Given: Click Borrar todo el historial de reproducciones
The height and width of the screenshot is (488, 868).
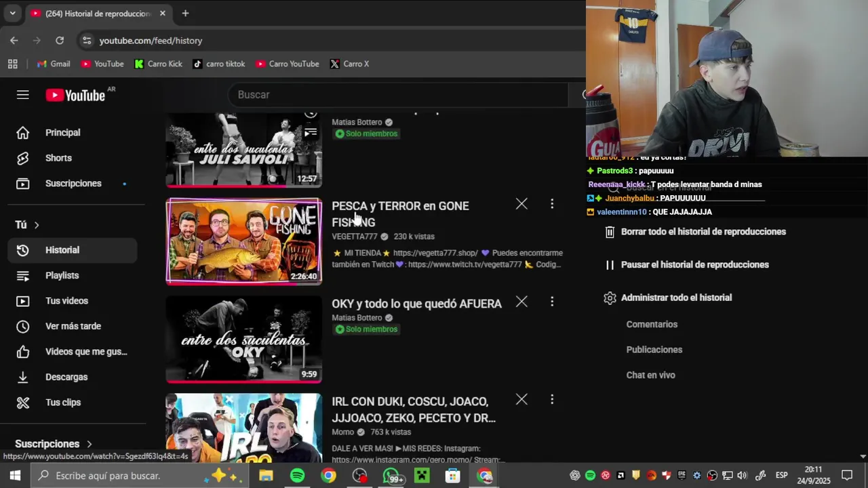Looking at the screenshot, I should tap(694, 232).
